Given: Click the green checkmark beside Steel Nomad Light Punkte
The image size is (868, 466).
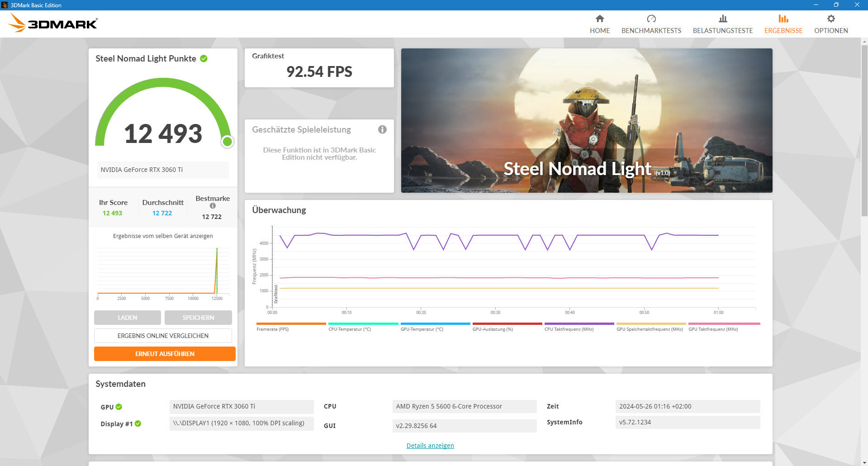Looking at the screenshot, I should [203, 58].
